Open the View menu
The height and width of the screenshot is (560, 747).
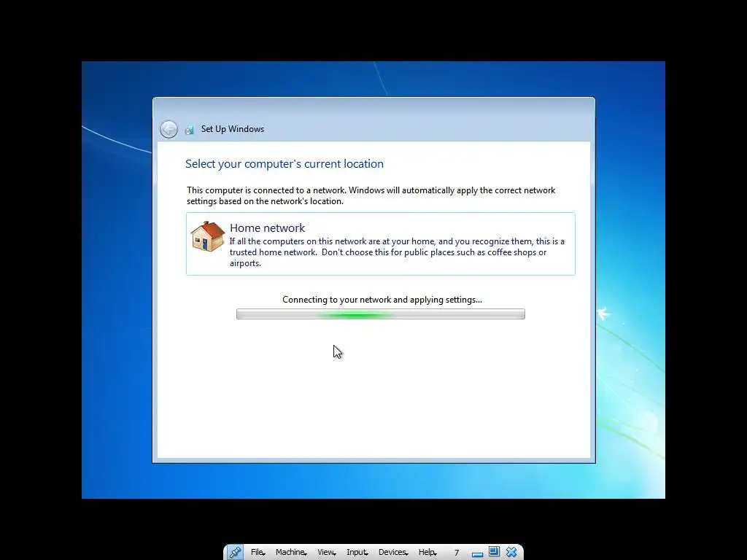[327, 552]
